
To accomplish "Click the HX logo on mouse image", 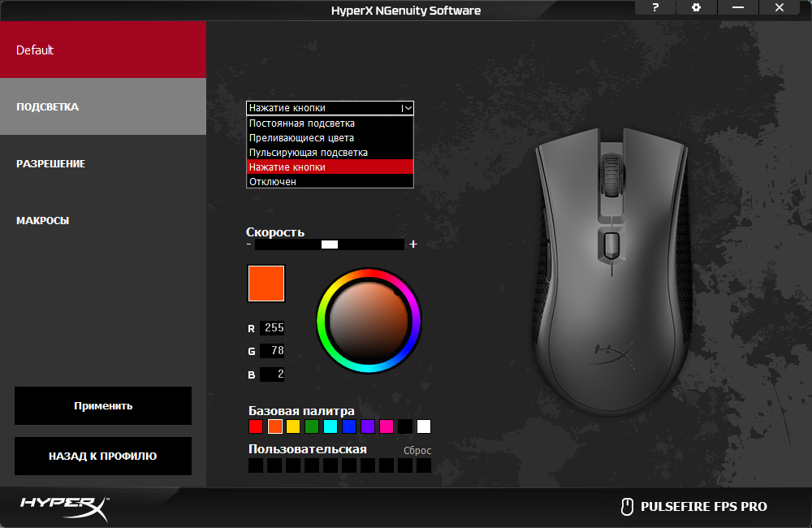I will click(614, 354).
